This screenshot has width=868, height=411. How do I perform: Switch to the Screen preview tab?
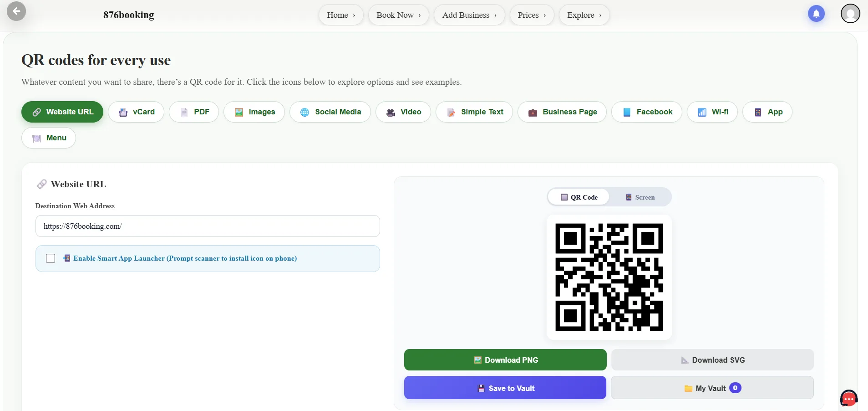(640, 197)
